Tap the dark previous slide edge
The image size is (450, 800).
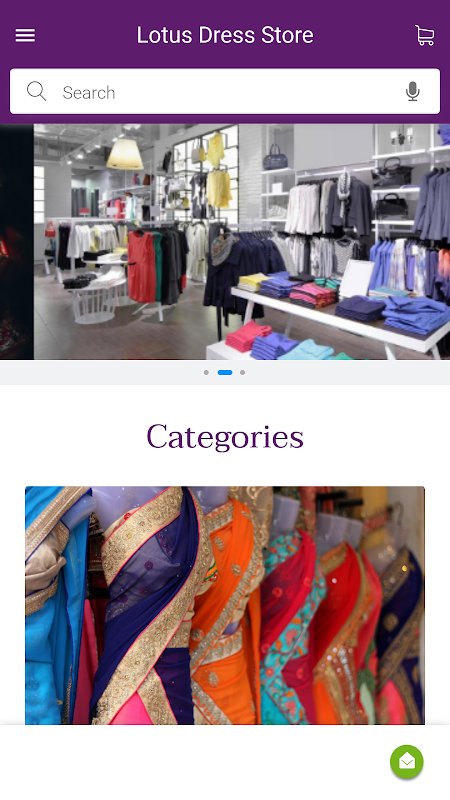tap(17, 242)
